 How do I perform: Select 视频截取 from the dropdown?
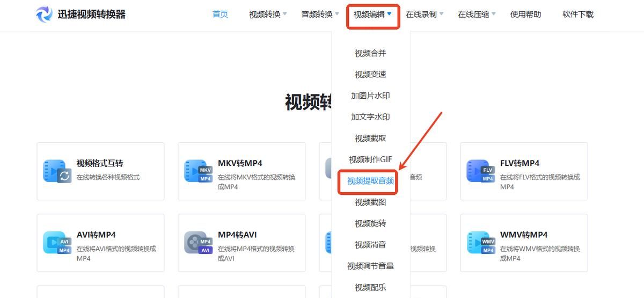[370, 139]
